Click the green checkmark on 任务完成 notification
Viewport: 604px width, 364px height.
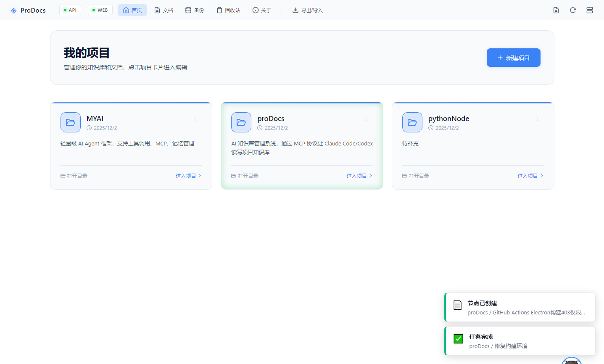coord(459,339)
